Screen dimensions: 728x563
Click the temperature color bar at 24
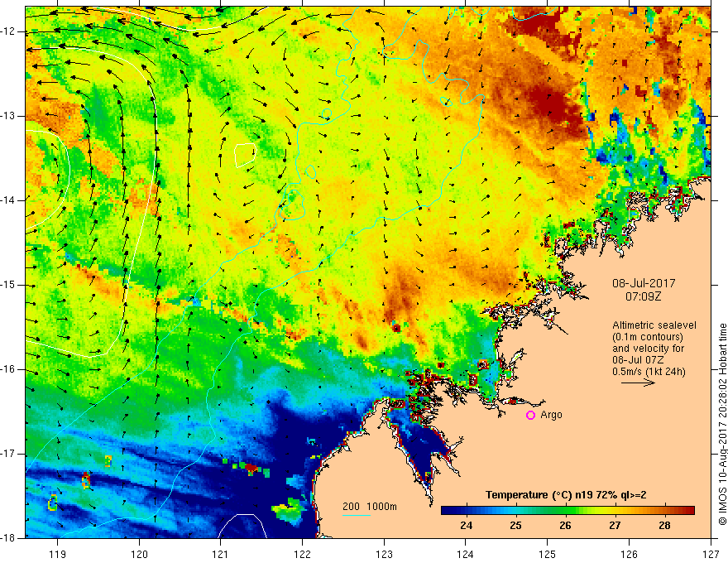coord(467,511)
